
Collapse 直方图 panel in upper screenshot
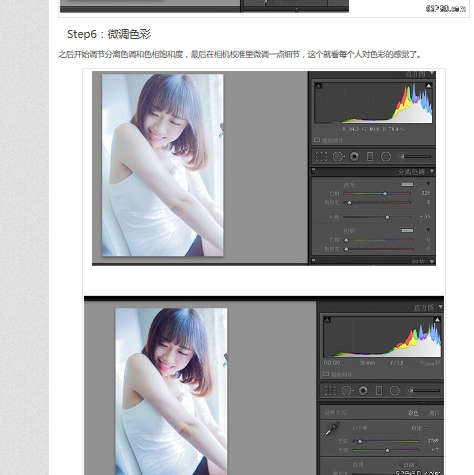click(x=432, y=73)
